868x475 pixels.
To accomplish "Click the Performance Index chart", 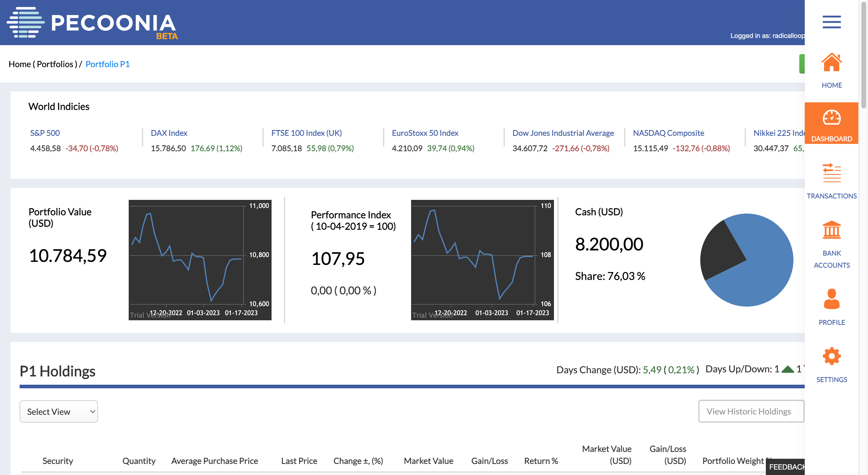I will click(482, 259).
